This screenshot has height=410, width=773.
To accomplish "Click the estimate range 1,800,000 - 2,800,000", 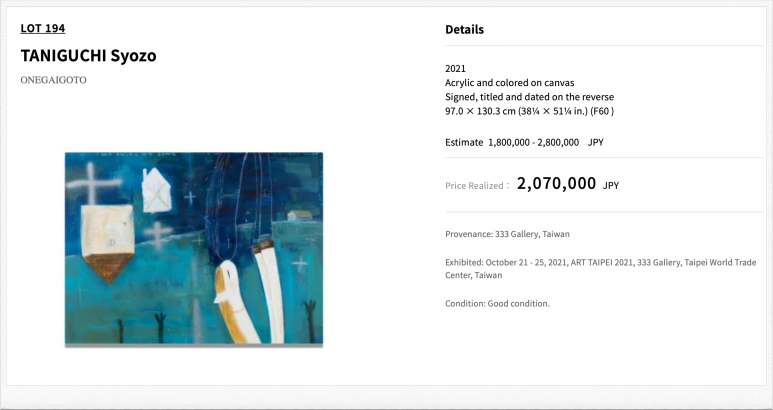I will point(533,143).
